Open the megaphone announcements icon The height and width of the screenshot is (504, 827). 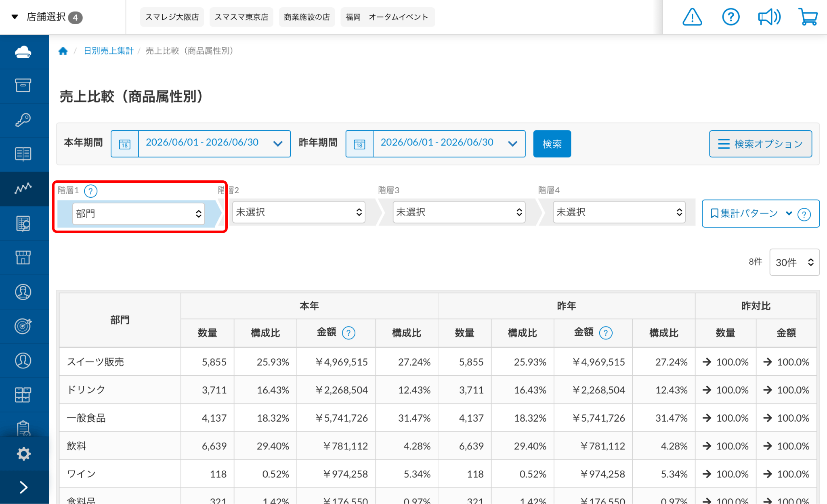click(x=769, y=17)
